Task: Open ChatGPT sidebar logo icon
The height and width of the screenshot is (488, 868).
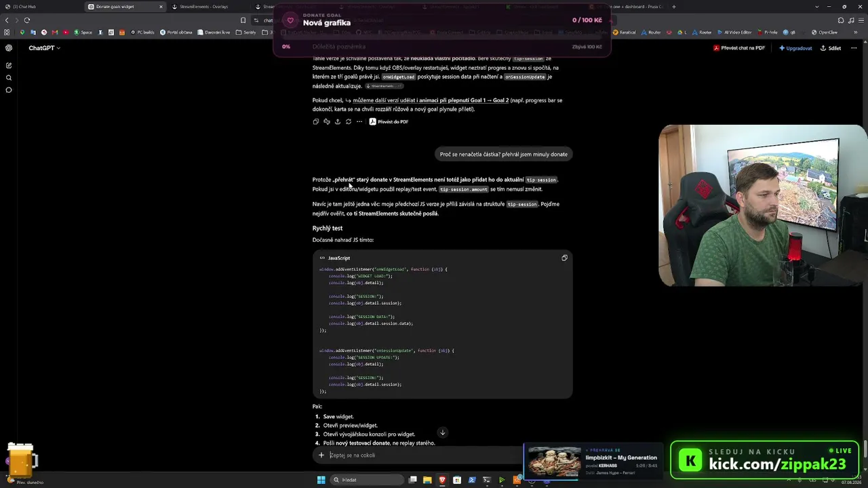Action: (x=9, y=48)
